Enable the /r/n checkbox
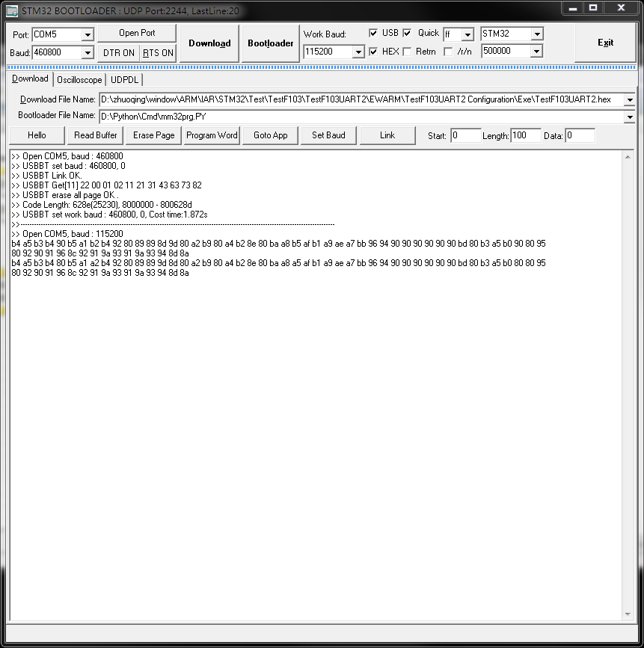 coord(448,52)
